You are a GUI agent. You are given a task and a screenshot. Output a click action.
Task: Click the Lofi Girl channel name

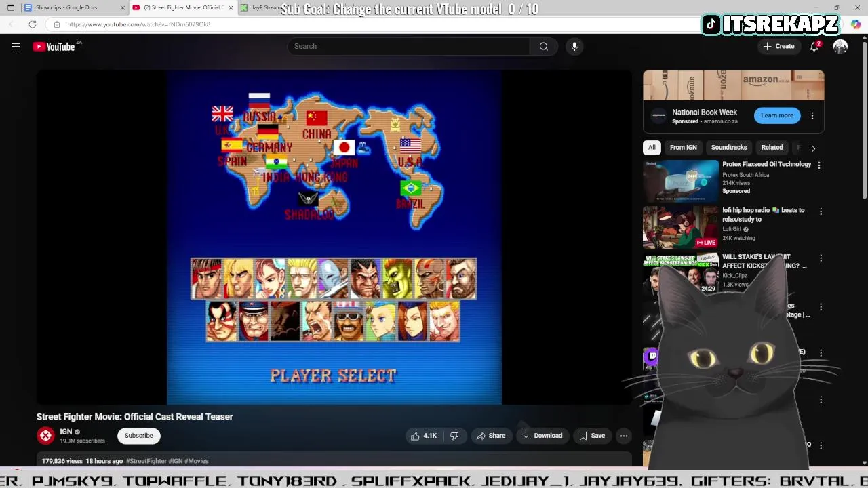coord(732,229)
